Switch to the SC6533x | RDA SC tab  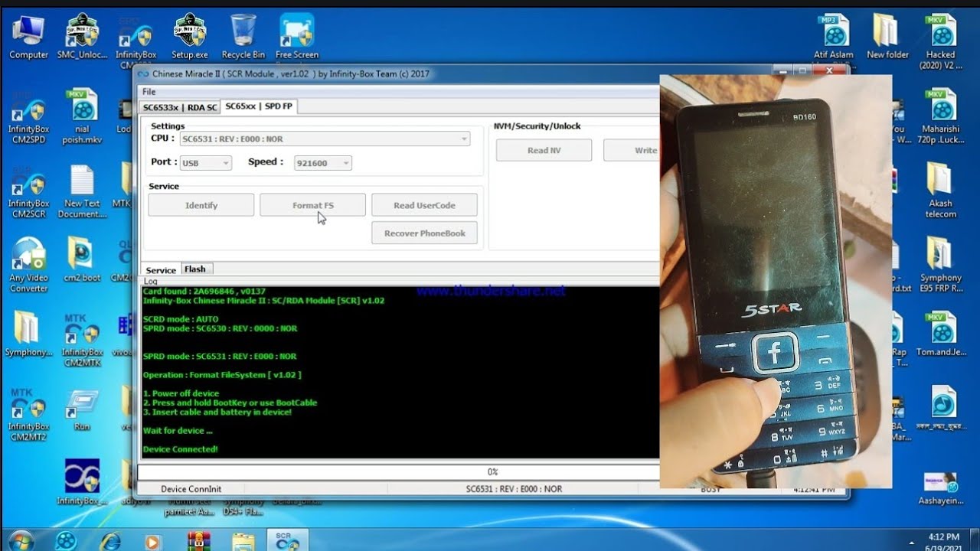click(180, 107)
